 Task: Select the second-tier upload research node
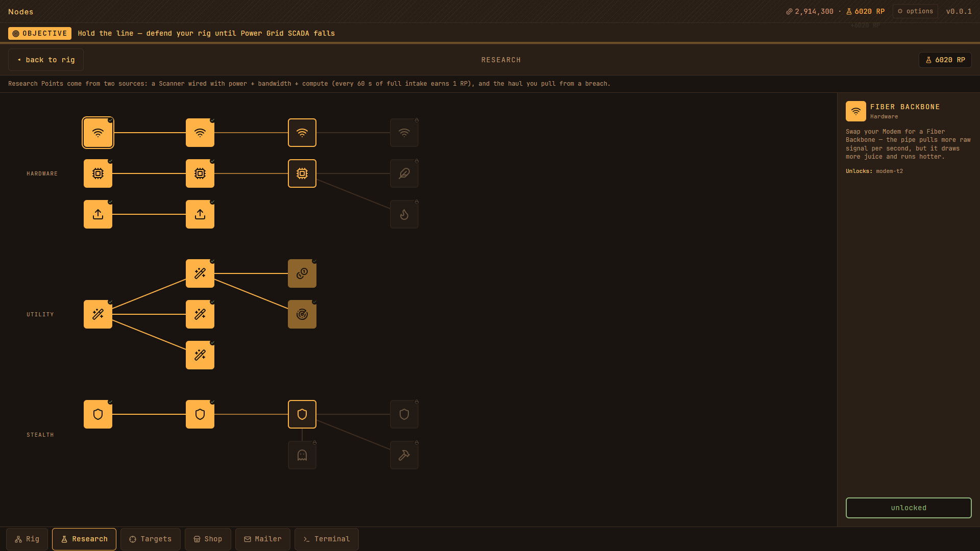click(x=200, y=214)
